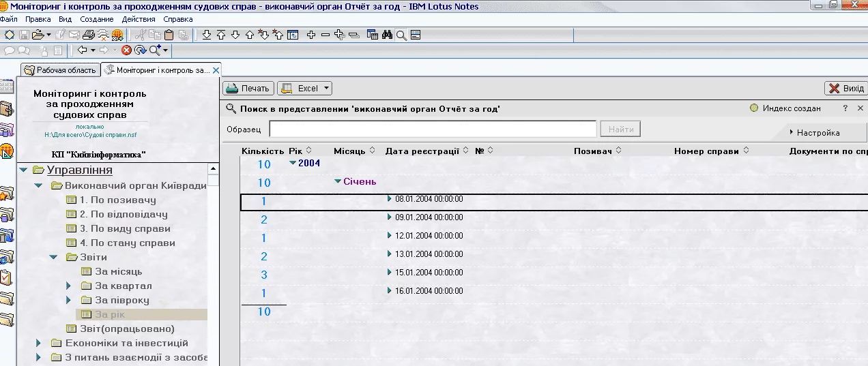
Task: Collapse the 2004 year category
Action: coord(293,163)
